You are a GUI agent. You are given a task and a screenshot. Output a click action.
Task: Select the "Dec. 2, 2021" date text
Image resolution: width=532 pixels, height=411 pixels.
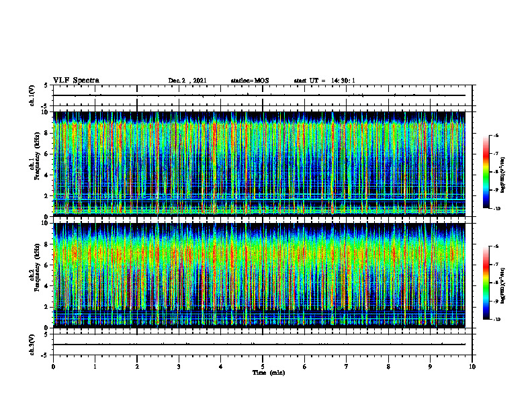click(187, 81)
